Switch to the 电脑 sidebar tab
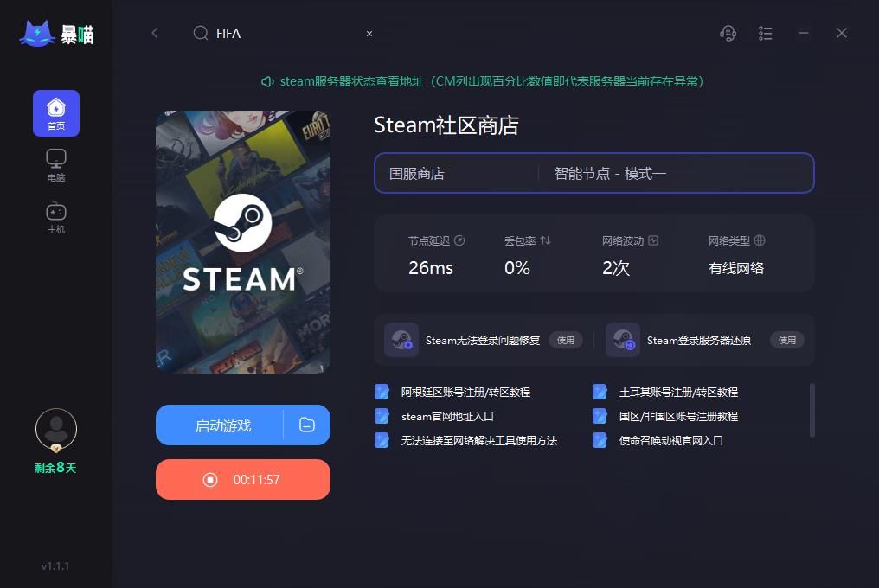Screen dimensions: 879x588 tap(56, 165)
